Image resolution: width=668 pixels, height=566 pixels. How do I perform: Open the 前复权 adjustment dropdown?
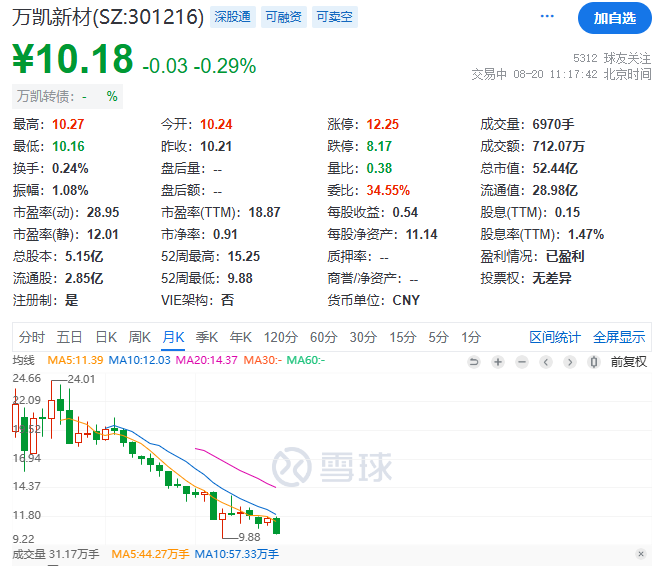click(x=629, y=362)
